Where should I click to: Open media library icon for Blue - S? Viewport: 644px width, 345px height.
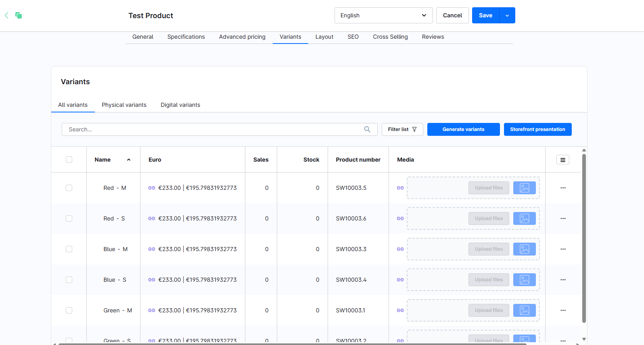pyautogui.click(x=525, y=280)
